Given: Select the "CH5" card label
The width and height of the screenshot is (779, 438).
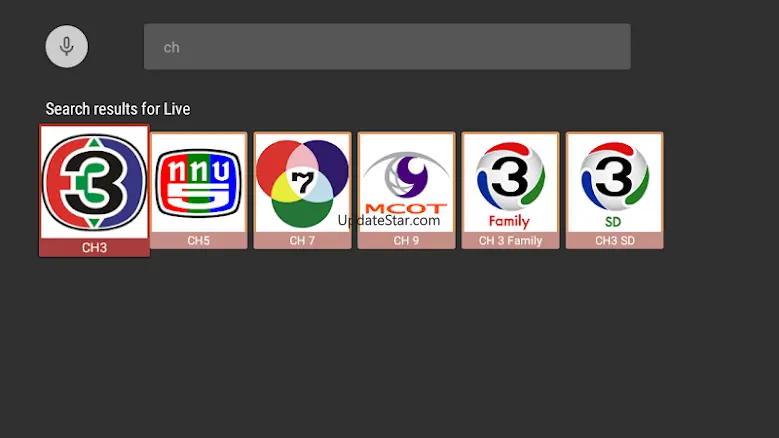Looking at the screenshot, I should tap(198, 240).
